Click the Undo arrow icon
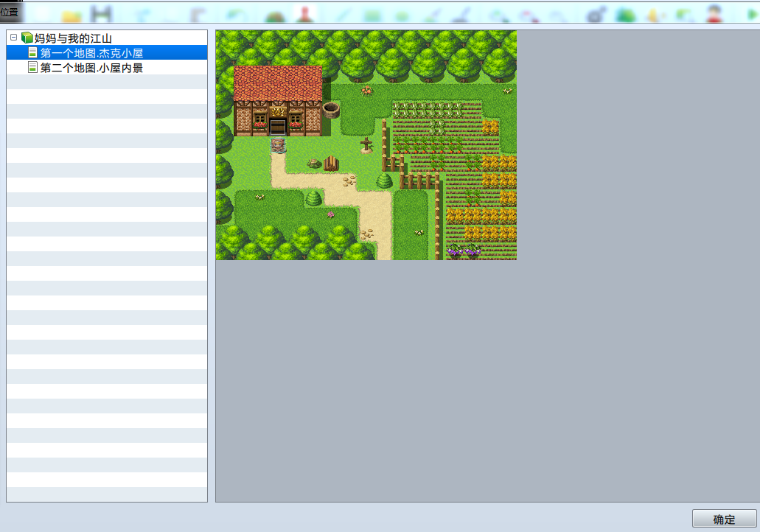 [x=237, y=15]
